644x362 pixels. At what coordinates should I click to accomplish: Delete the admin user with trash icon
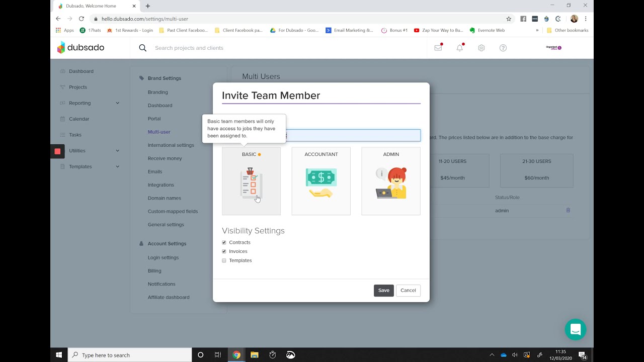pos(568,210)
